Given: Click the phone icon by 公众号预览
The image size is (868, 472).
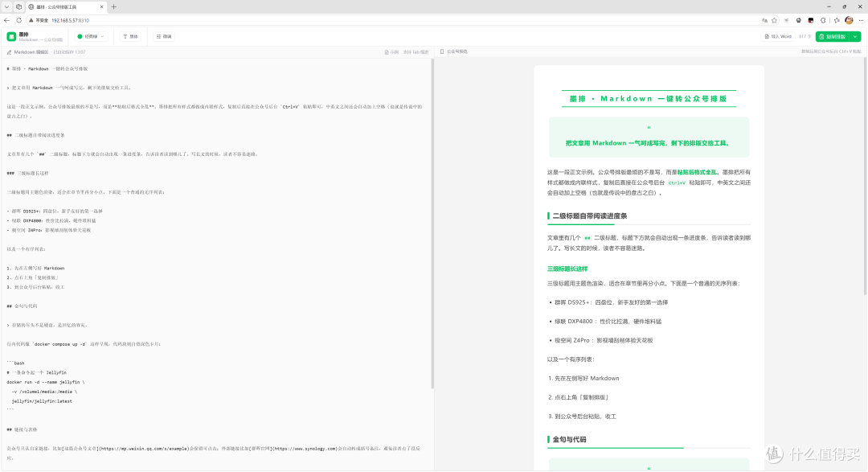Looking at the screenshot, I should coord(442,51).
